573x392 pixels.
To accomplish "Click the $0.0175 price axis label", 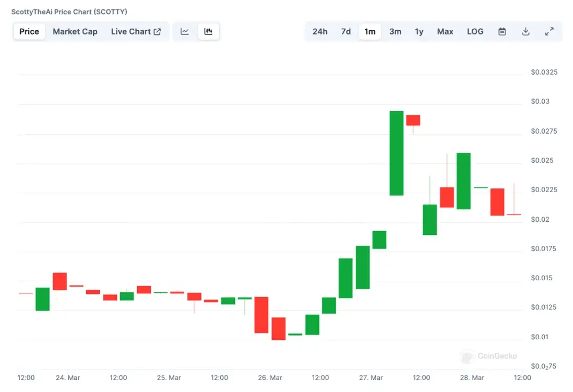I will [543, 248].
